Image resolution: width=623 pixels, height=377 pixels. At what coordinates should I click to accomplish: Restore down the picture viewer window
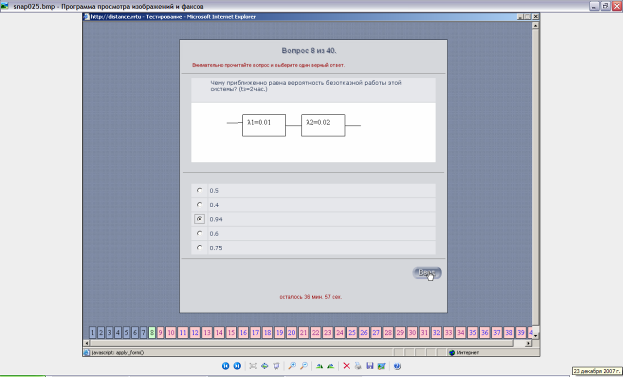[605, 6]
